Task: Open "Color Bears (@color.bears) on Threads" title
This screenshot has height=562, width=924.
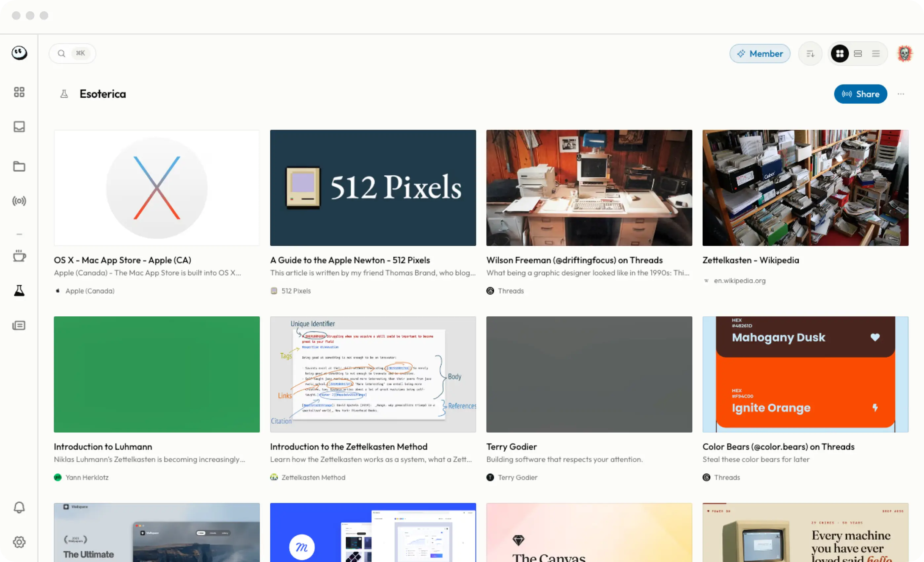Action: [x=779, y=447]
